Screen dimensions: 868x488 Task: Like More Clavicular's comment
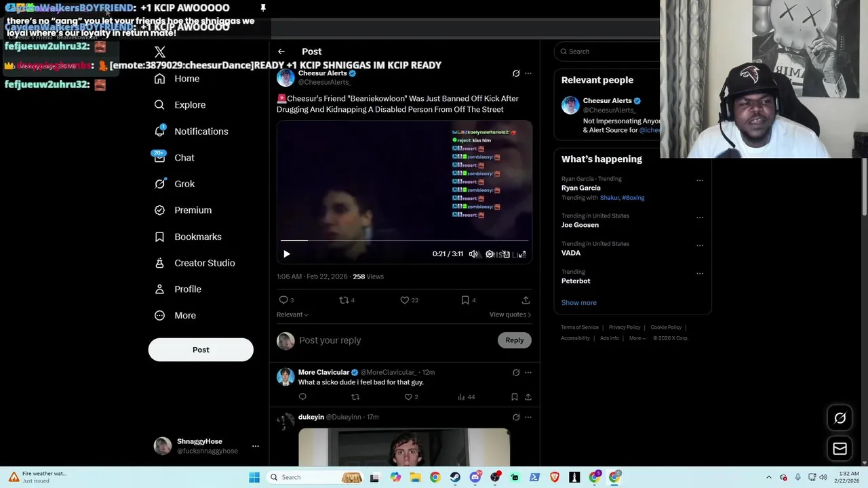(x=408, y=397)
